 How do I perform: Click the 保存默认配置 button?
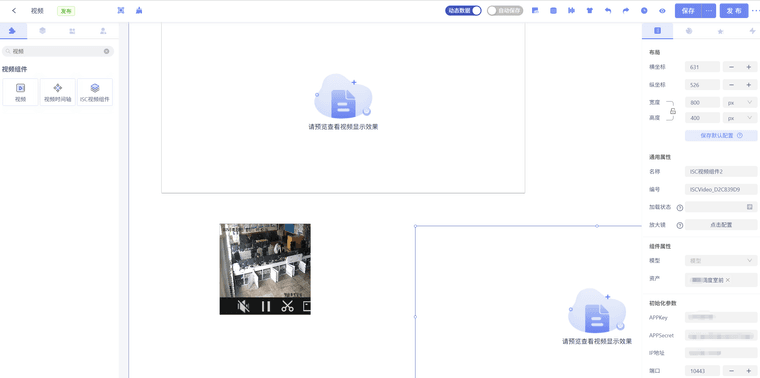tap(721, 136)
